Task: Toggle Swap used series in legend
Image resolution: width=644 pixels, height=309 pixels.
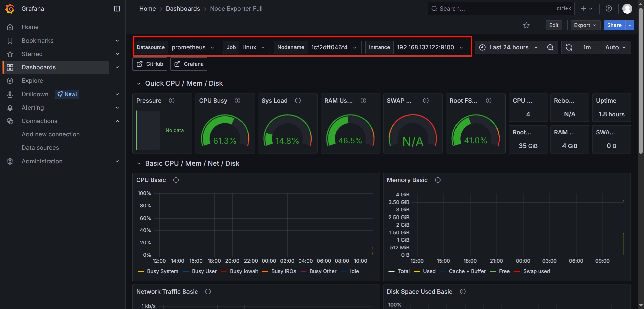Action: click(536, 271)
